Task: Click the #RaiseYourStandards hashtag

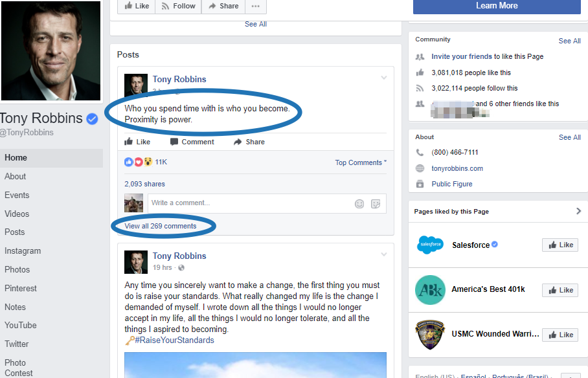Action: (x=174, y=340)
